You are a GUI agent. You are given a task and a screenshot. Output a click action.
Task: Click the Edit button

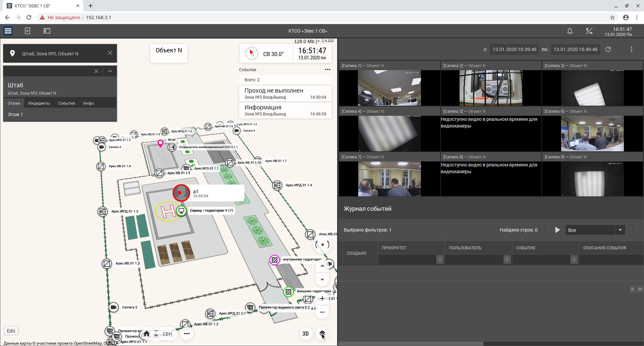tap(11, 331)
